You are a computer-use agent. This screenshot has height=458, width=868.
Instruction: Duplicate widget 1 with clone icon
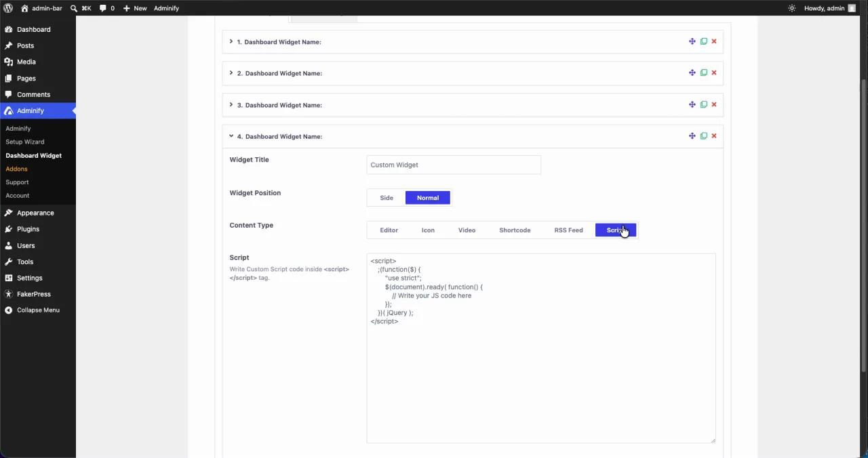click(703, 41)
